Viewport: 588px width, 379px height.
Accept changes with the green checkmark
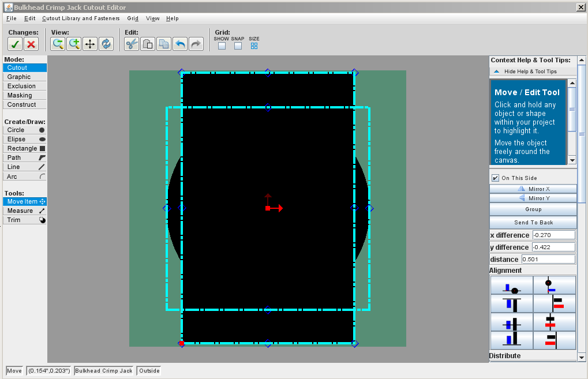click(x=15, y=44)
